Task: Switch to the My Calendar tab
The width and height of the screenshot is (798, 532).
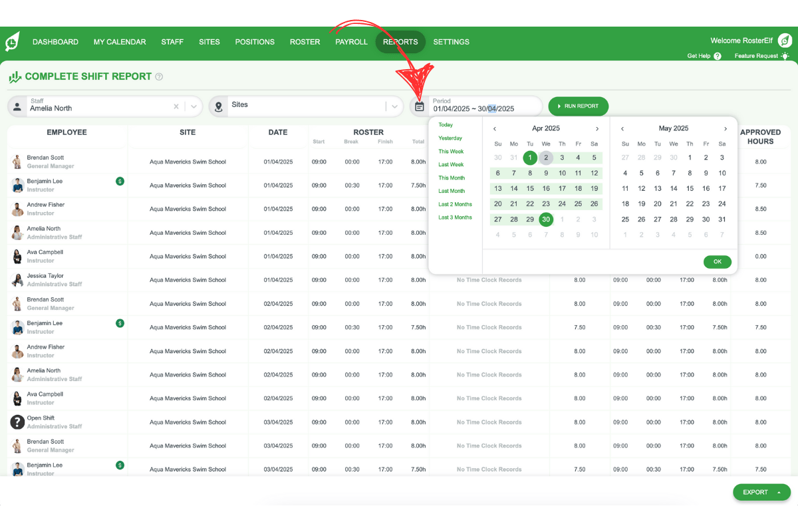Action: (x=120, y=41)
